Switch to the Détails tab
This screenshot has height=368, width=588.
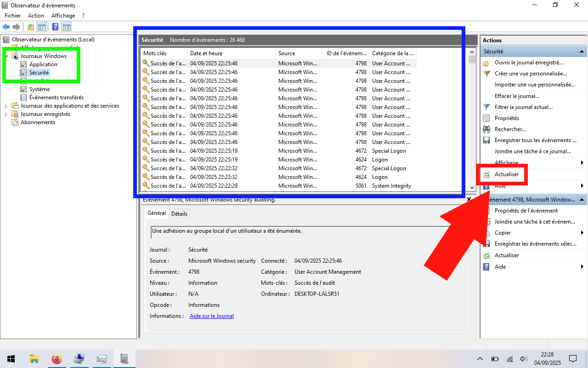click(179, 214)
